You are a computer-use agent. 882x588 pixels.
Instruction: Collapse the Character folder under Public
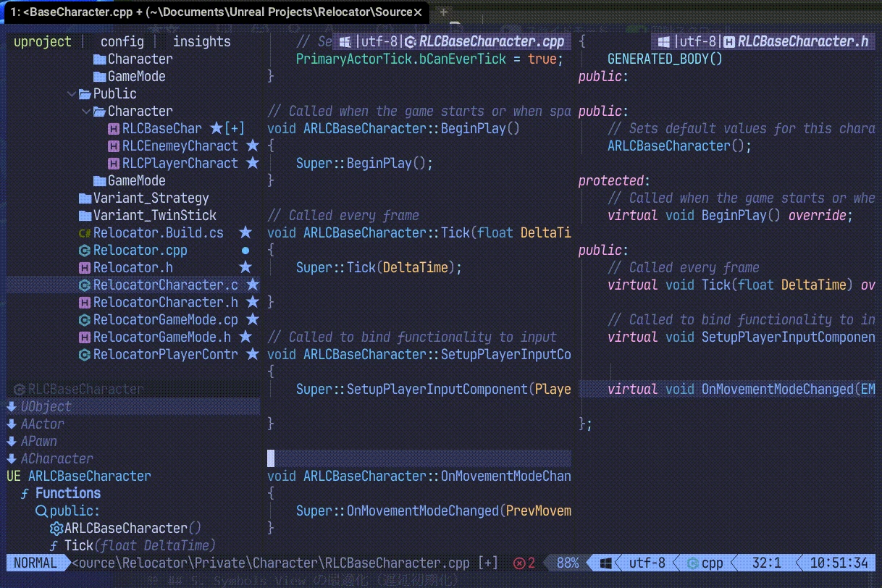86,111
